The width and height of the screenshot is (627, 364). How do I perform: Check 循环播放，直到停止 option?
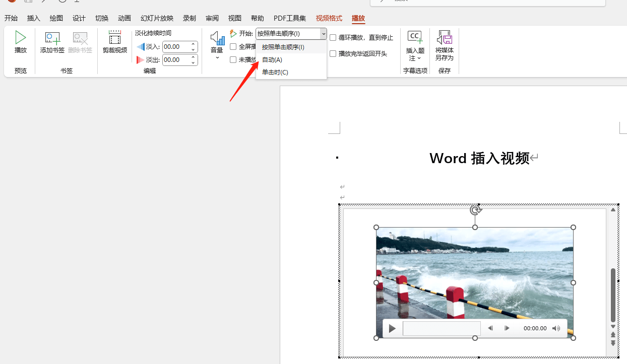pos(333,37)
